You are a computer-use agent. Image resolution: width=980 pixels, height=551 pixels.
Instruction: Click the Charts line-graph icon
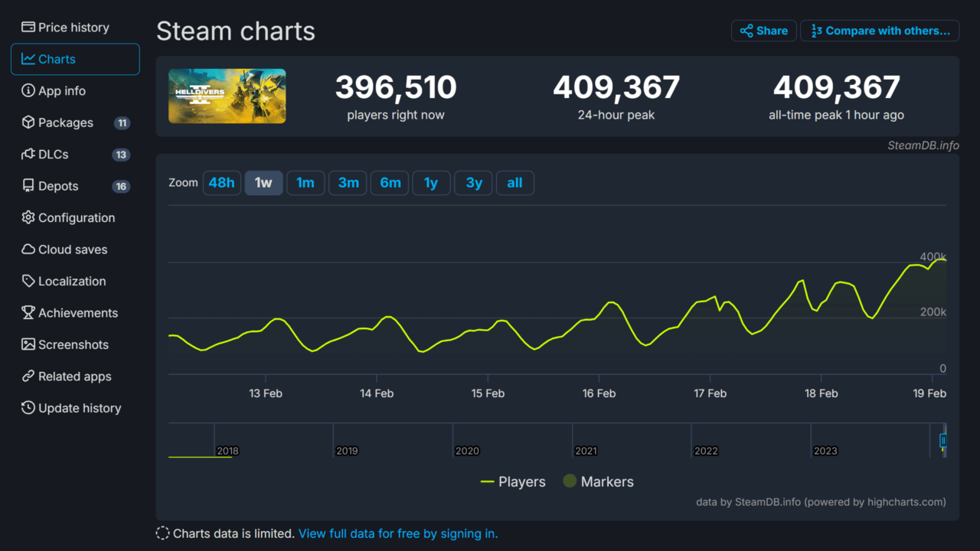28,59
